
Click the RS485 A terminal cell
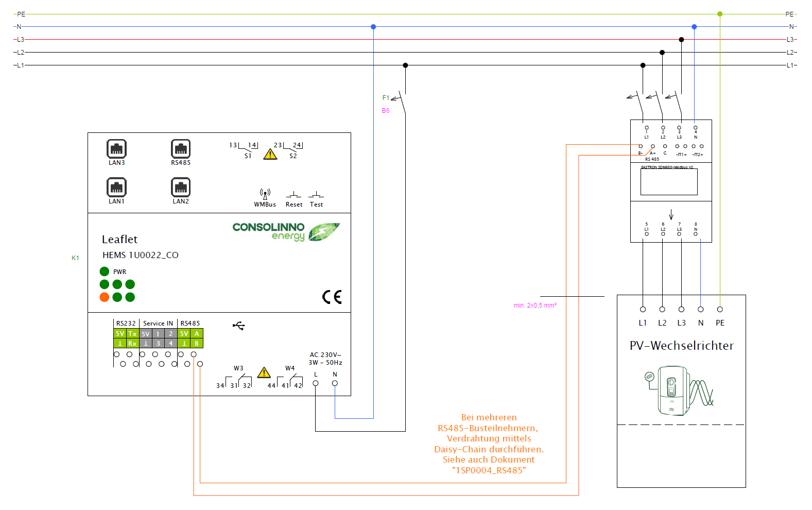pyautogui.click(x=197, y=334)
